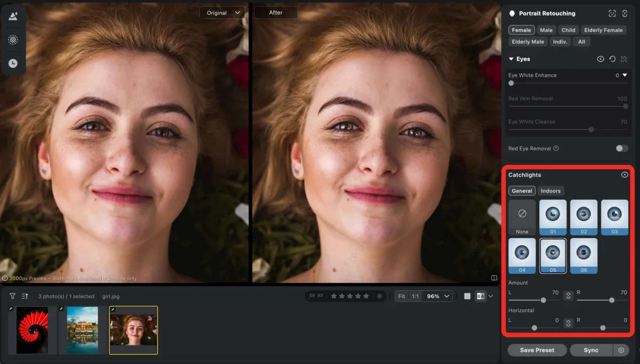Select the Male portrait category tab
The width and height of the screenshot is (640, 364).
546,30
